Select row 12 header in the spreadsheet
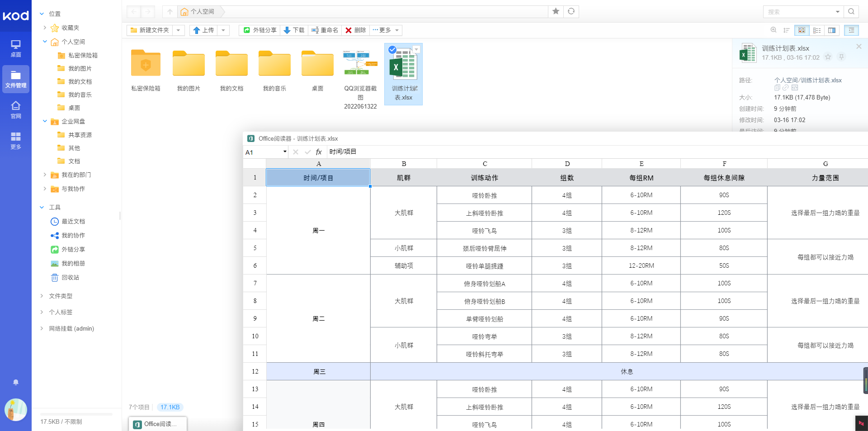The image size is (868, 431). click(x=255, y=372)
